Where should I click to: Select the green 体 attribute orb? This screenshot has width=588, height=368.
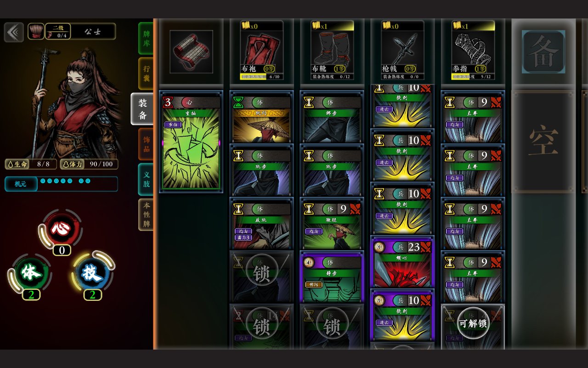(31, 273)
